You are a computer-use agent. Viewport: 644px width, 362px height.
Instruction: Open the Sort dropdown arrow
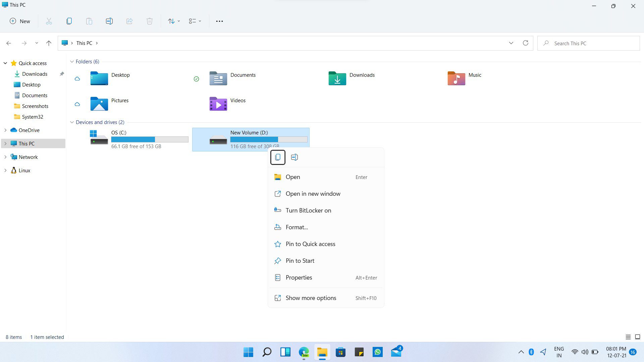click(179, 21)
